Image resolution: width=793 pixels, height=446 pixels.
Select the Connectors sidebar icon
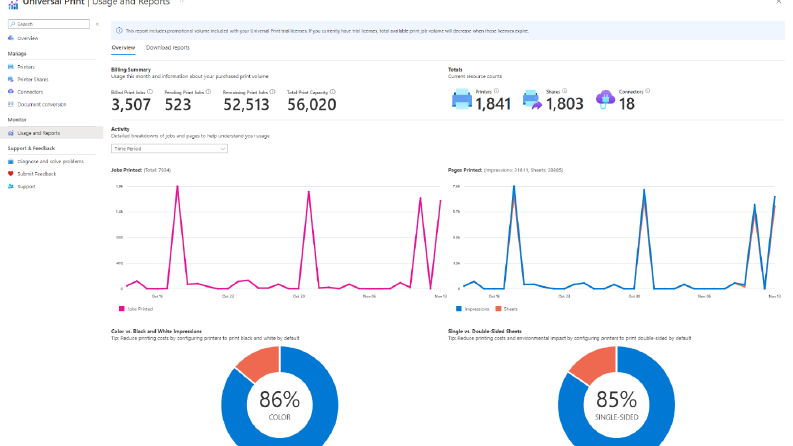pos(11,92)
